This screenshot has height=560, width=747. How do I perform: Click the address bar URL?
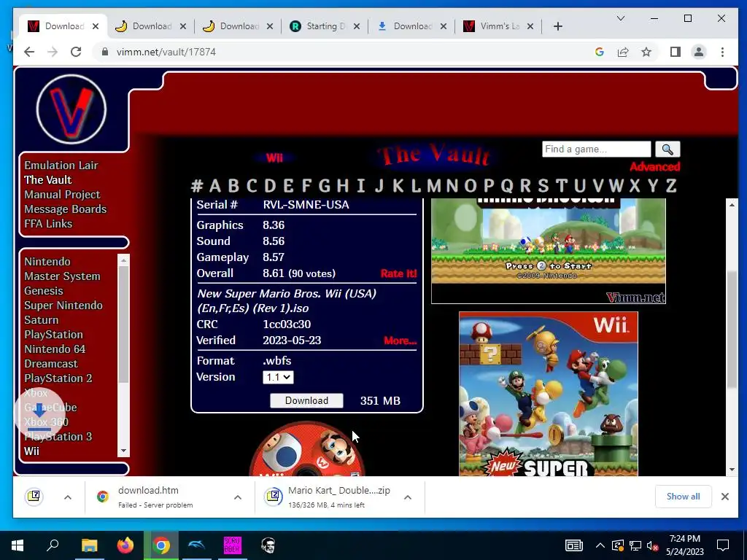point(166,52)
